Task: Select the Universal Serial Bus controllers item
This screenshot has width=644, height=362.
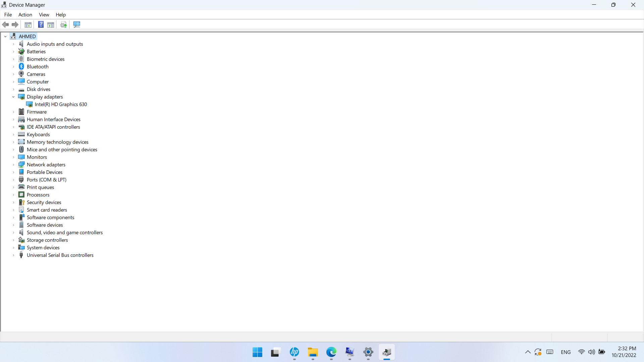Action: coord(60,255)
